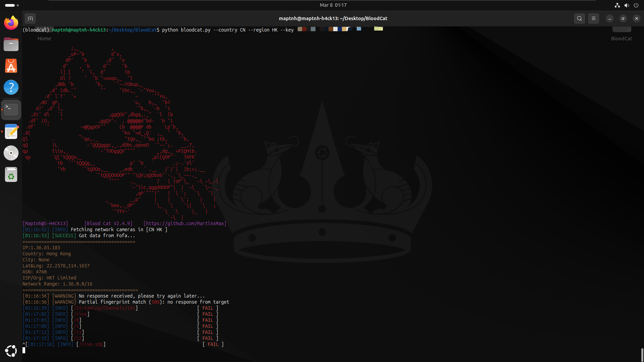The image size is (644, 362).
Task: Click 'Network Range: 1.36.0.0/16' line
Action: [57, 284]
